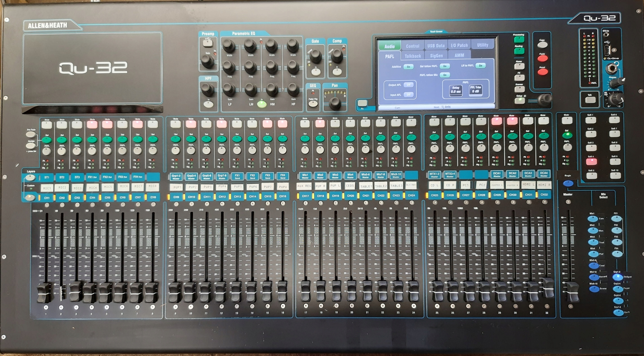Toggle the Additive On switch

coord(408,67)
